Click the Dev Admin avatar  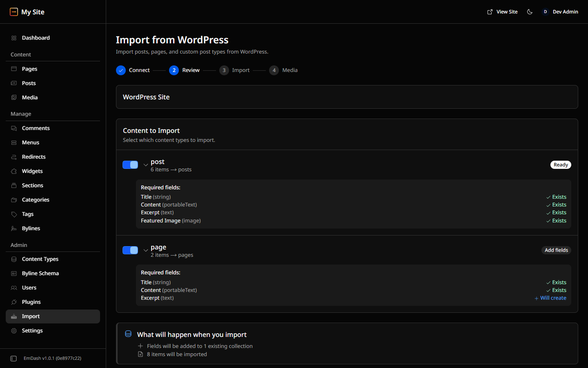coord(545,12)
